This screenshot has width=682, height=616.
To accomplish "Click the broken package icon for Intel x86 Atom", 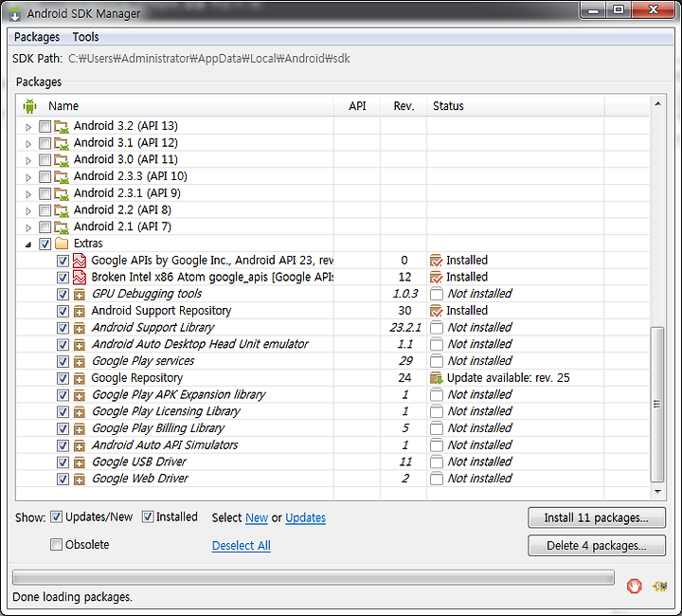I will tap(80, 277).
